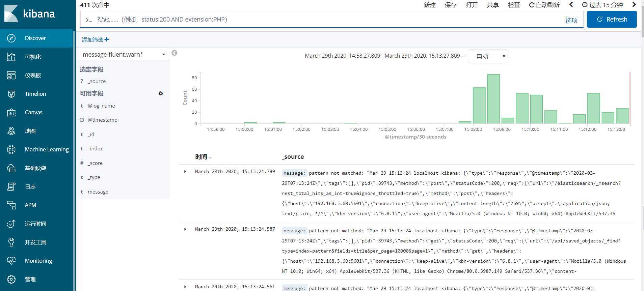644x291 pixels.
Task: Select @timestamp field
Action: pyautogui.click(x=103, y=120)
